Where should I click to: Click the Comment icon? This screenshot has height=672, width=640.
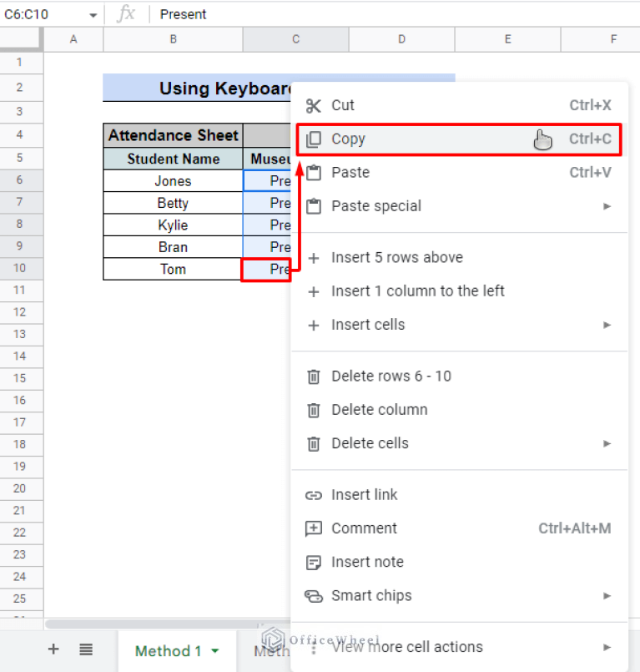(314, 528)
